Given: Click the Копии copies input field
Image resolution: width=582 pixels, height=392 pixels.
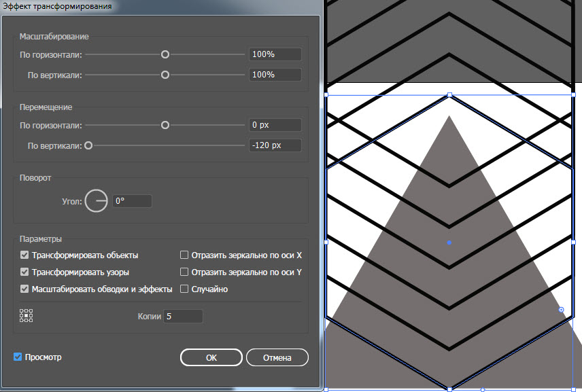Looking at the screenshot, I should [183, 317].
